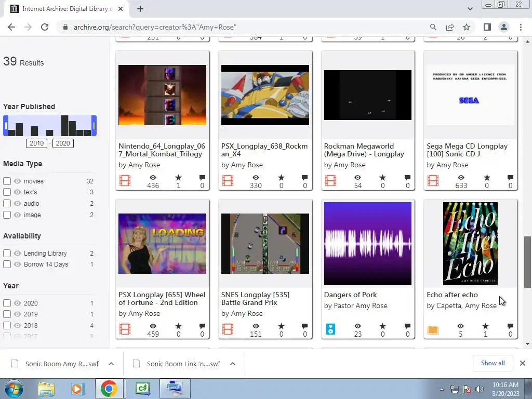This screenshot has height=399, width=532.
Task: Open the SNES Battle Grand Prix thumbnail
Action: [x=265, y=244]
